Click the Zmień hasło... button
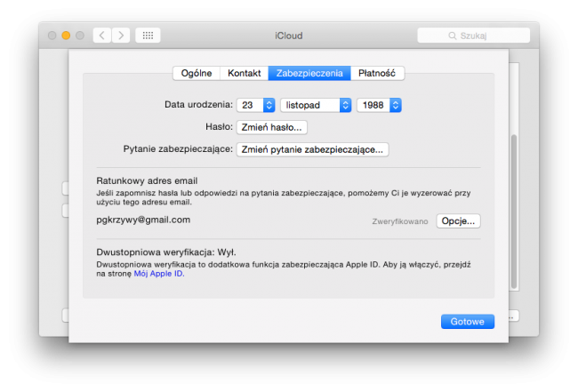578x392 pixels. point(272,127)
